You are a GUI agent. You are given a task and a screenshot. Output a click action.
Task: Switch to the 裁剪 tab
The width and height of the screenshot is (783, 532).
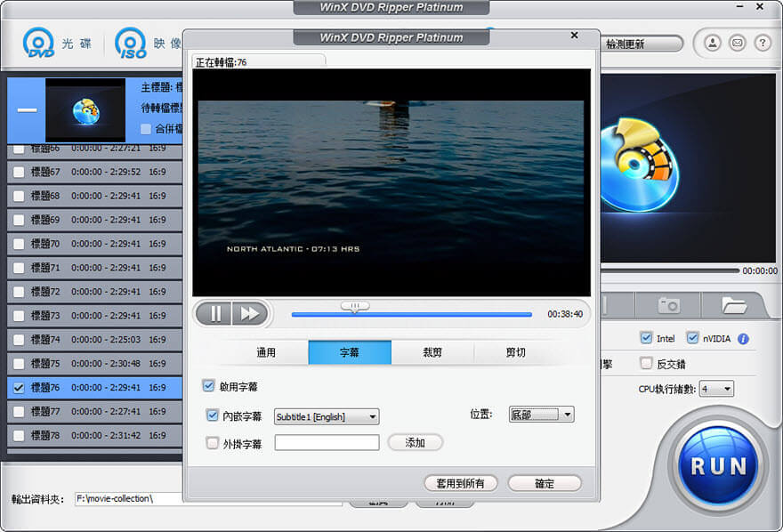432,352
